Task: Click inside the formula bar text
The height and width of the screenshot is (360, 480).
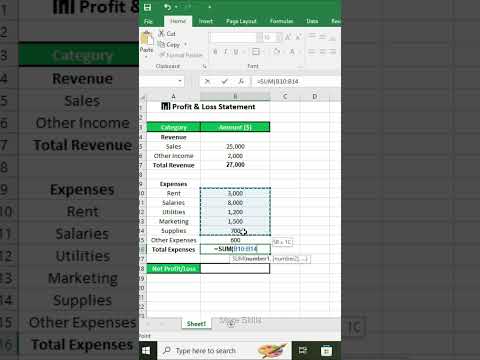Action: [x=278, y=81]
